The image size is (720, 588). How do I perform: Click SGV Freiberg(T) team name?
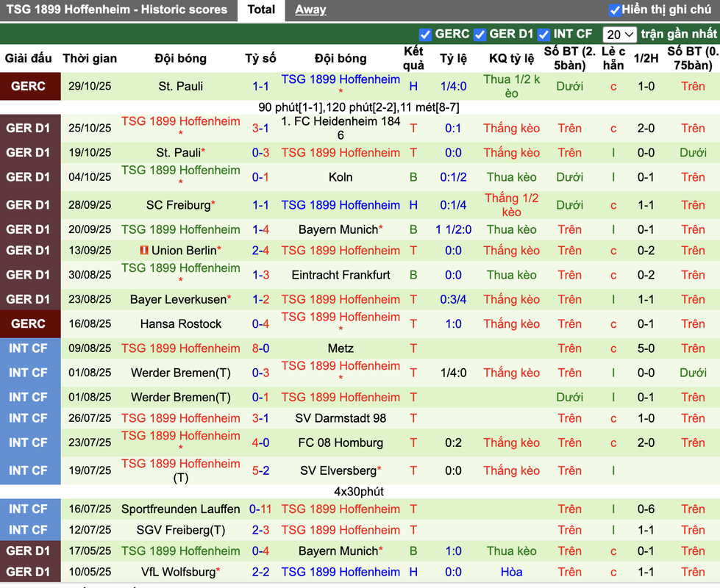tap(180, 530)
